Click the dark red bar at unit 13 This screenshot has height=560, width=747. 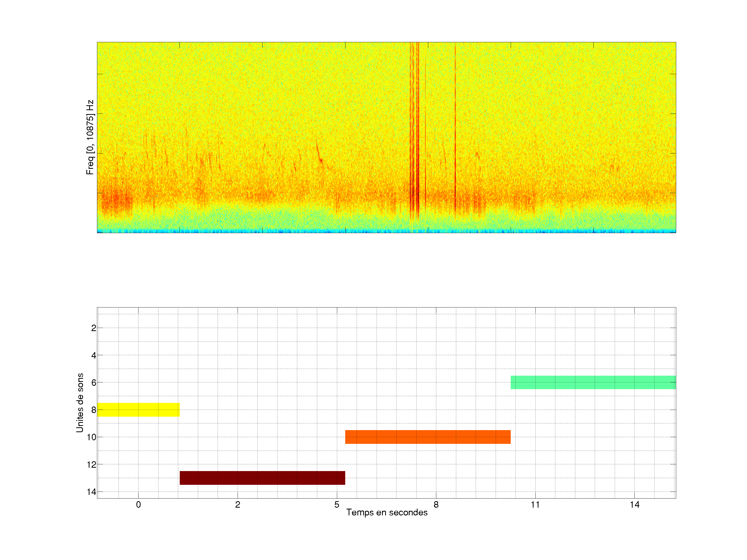262,478
